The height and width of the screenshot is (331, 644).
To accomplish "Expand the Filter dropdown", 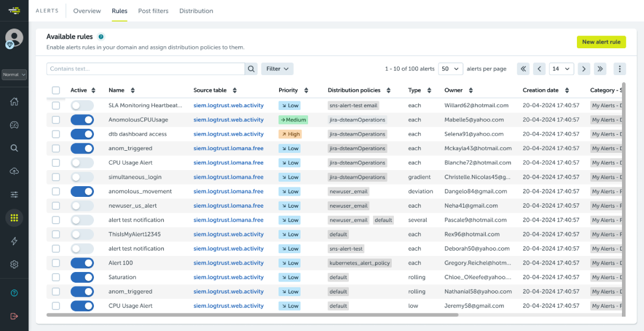I will 277,69.
